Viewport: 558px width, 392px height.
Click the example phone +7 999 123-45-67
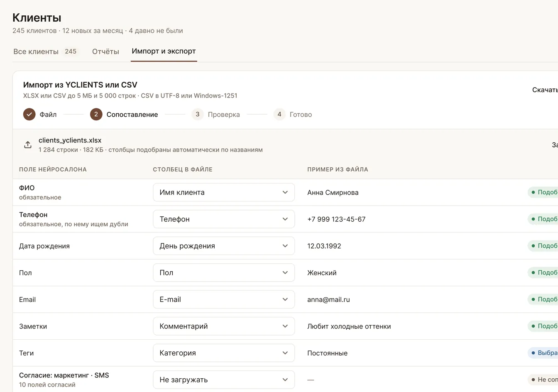click(336, 219)
